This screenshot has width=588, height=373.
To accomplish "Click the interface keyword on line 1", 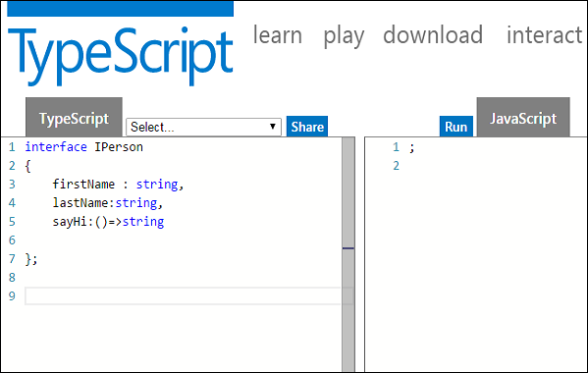I will tap(56, 147).
